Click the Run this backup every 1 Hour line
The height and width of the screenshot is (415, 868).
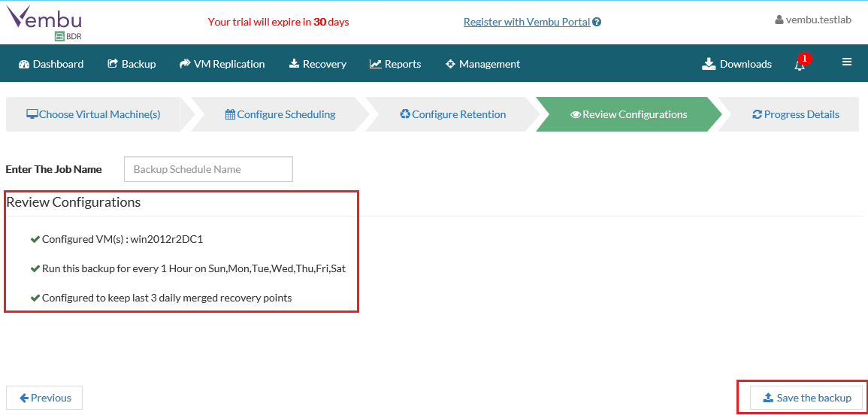tap(188, 268)
